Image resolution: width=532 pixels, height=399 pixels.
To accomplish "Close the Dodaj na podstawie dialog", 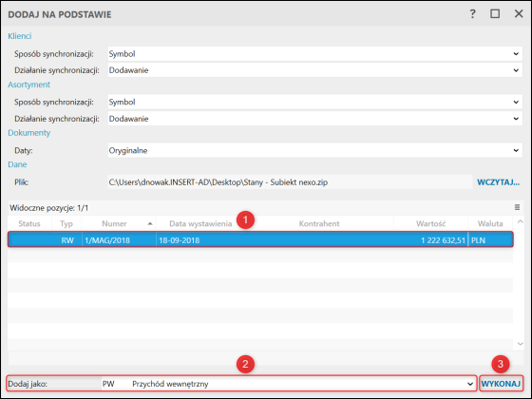I will [519, 14].
